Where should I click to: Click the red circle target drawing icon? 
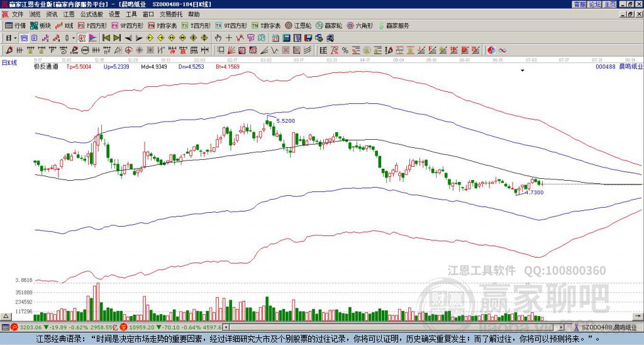128,50
